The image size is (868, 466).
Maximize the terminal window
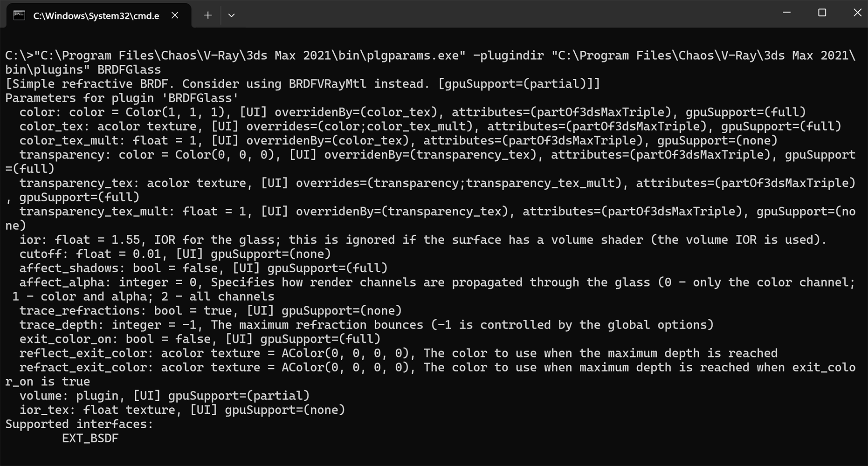point(822,13)
